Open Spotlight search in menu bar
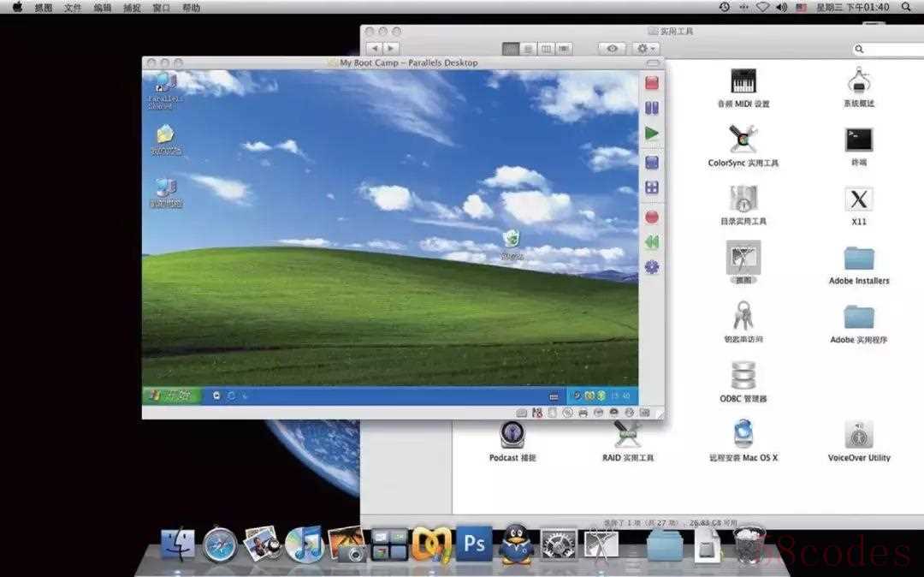The height and width of the screenshot is (577, 924). point(906,7)
